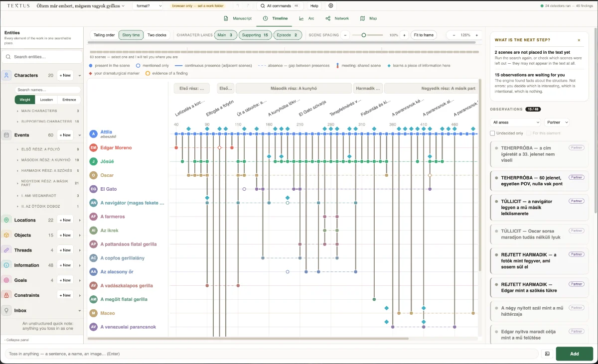The height and width of the screenshot is (364, 598).
Task: Click the Locations pin icon
Action: click(x=6, y=220)
